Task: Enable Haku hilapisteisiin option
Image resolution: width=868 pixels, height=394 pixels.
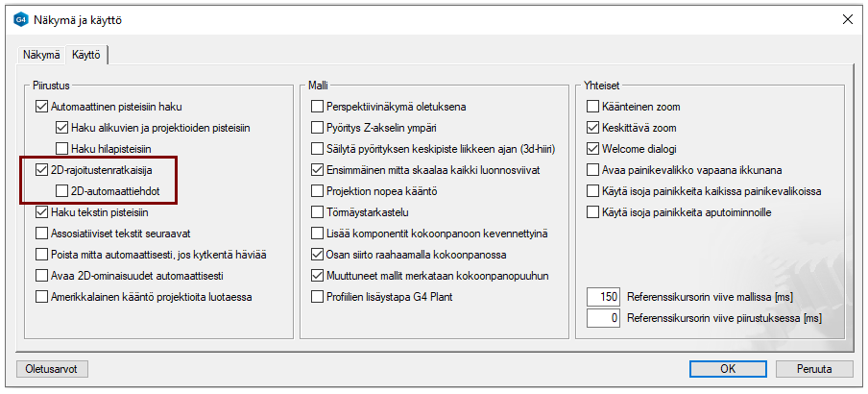Action: [62, 149]
